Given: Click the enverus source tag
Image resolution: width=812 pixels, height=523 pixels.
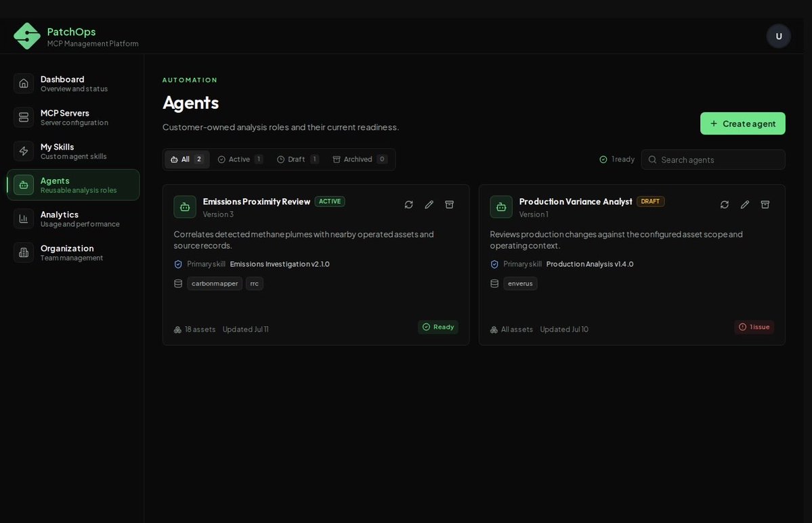Looking at the screenshot, I should pyautogui.click(x=520, y=283).
